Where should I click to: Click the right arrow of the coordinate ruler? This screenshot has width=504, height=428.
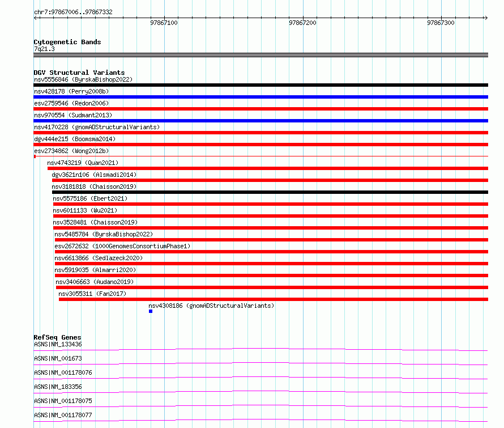click(x=486, y=18)
